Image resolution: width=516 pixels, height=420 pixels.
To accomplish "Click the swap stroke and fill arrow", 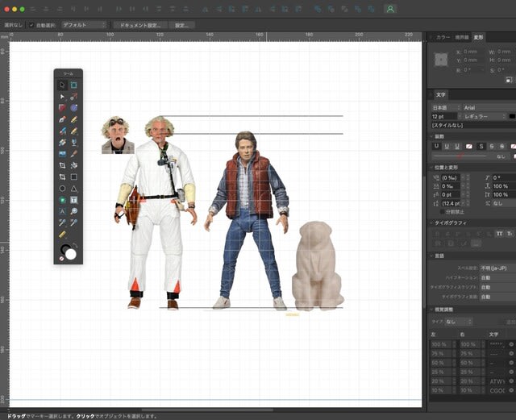I will tap(75, 245).
